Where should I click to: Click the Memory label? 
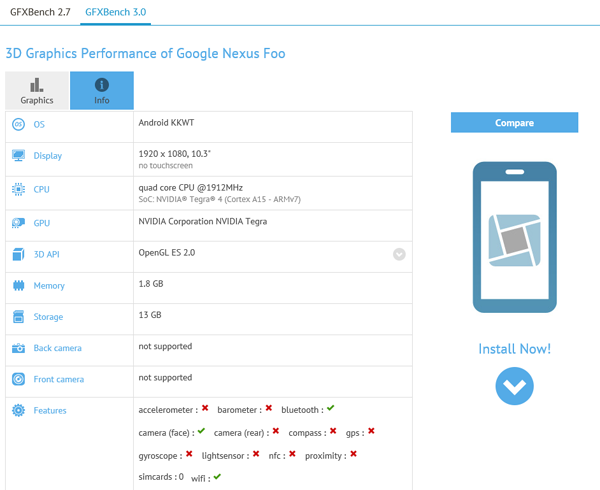tap(49, 286)
